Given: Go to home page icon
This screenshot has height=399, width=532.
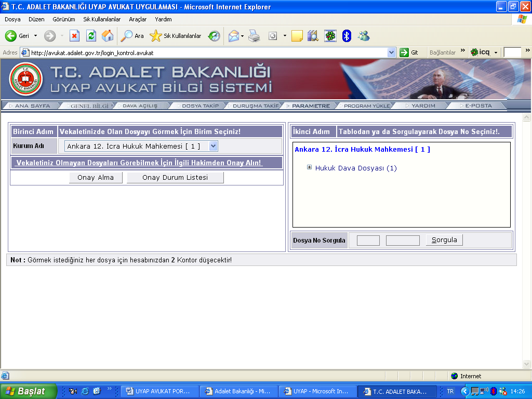Looking at the screenshot, I should [108, 36].
